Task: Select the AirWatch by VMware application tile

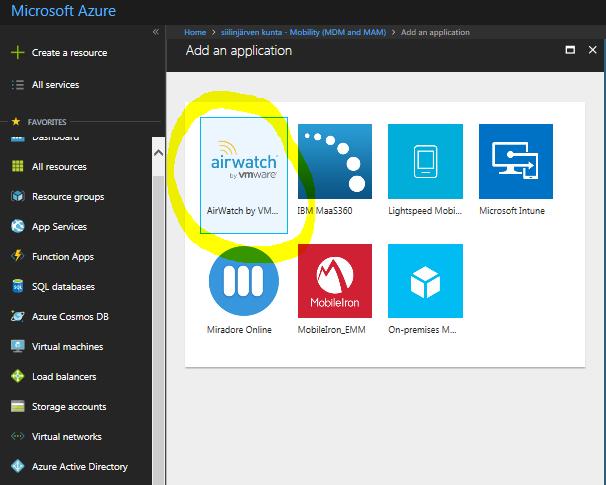Action: pos(244,175)
